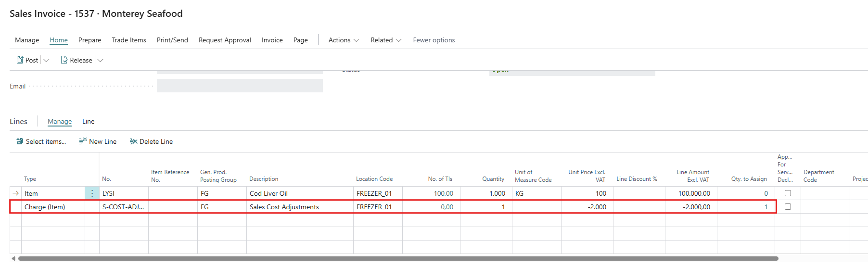Click the No. of Tls column header
This screenshot has width=868, height=266.
coord(440,179)
